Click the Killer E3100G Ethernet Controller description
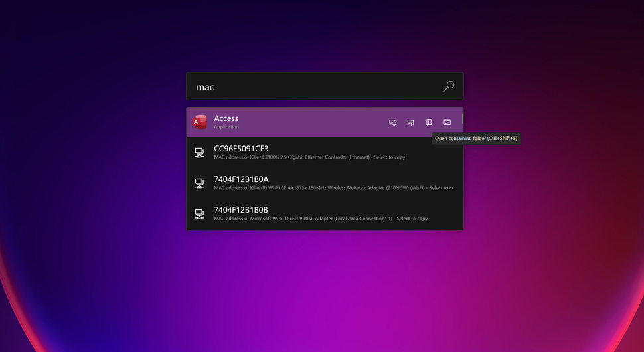 [309, 157]
